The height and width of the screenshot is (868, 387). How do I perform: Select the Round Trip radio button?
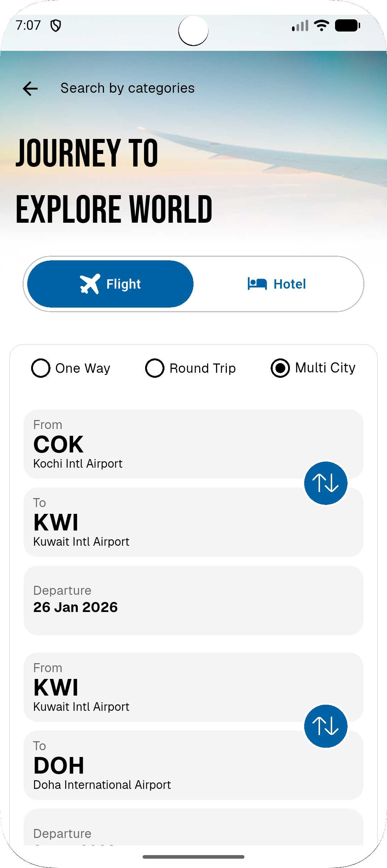155,368
